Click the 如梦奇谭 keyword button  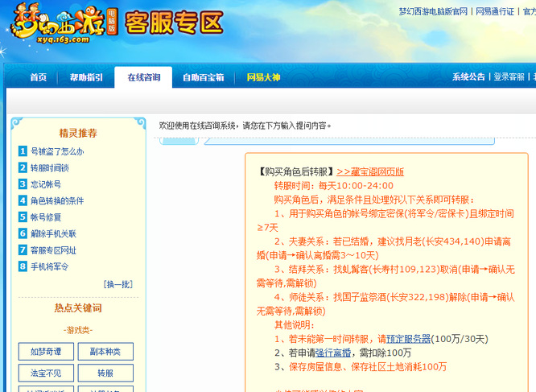[x=46, y=351]
